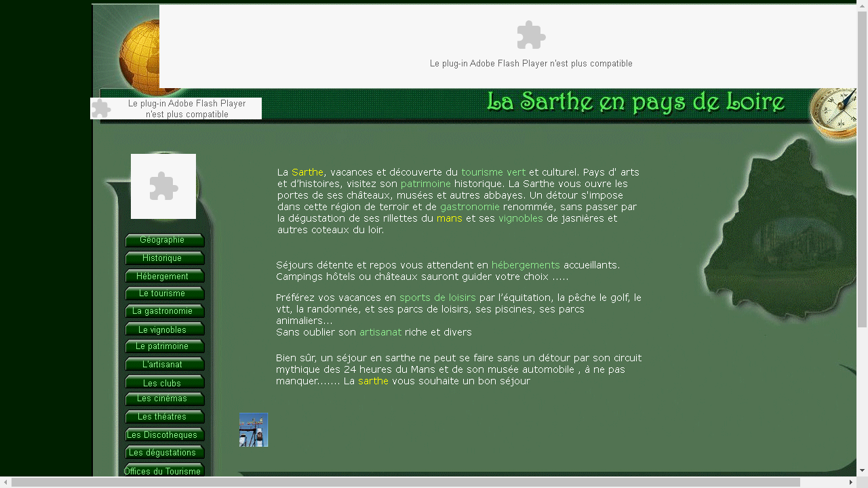Image resolution: width=868 pixels, height=488 pixels.
Task: Click the Flash plug-in puzzle icon in banner
Action: coord(531,35)
